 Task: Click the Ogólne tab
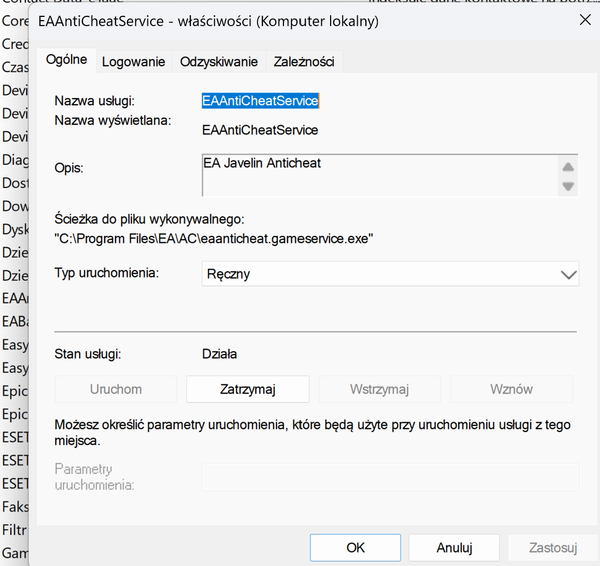point(67,60)
